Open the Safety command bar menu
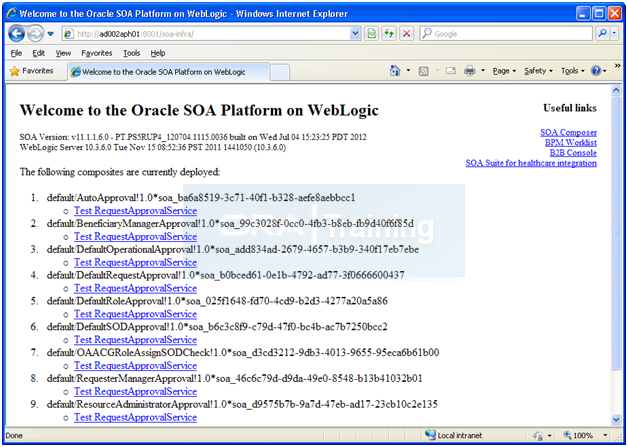The width and height of the screenshot is (628, 447). point(538,71)
